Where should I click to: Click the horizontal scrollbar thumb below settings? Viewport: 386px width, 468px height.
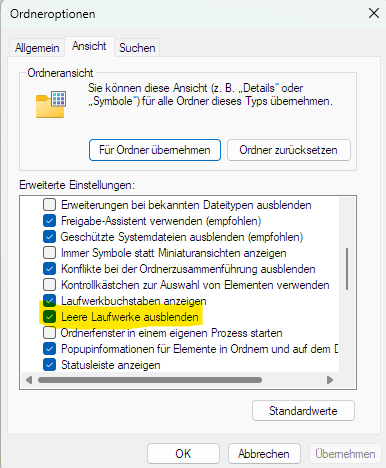[150, 380]
